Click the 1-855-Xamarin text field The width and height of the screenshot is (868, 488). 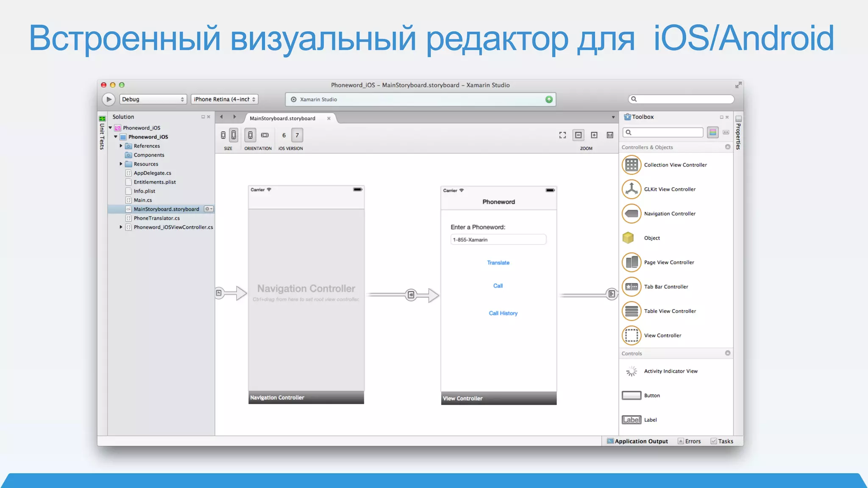click(498, 240)
